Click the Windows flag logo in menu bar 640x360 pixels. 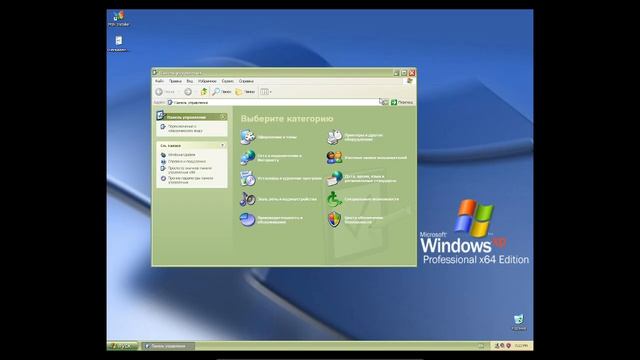pyautogui.click(x=409, y=81)
